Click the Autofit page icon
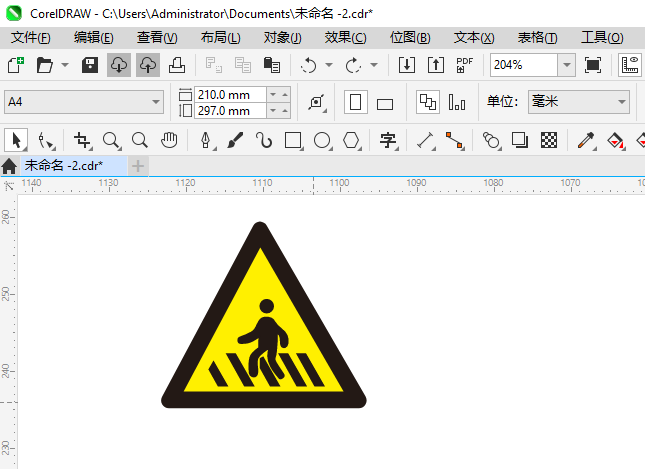The width and height of the screenshot is (645, 469). click(317, 102)
